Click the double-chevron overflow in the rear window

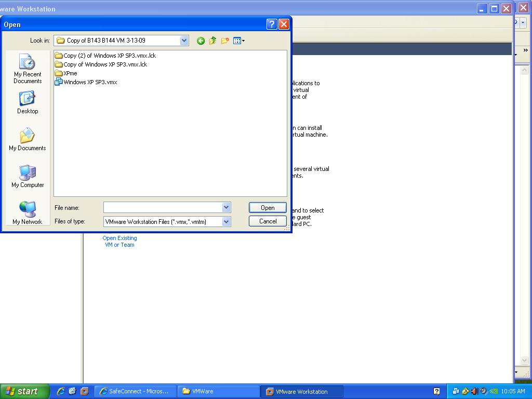526,50
